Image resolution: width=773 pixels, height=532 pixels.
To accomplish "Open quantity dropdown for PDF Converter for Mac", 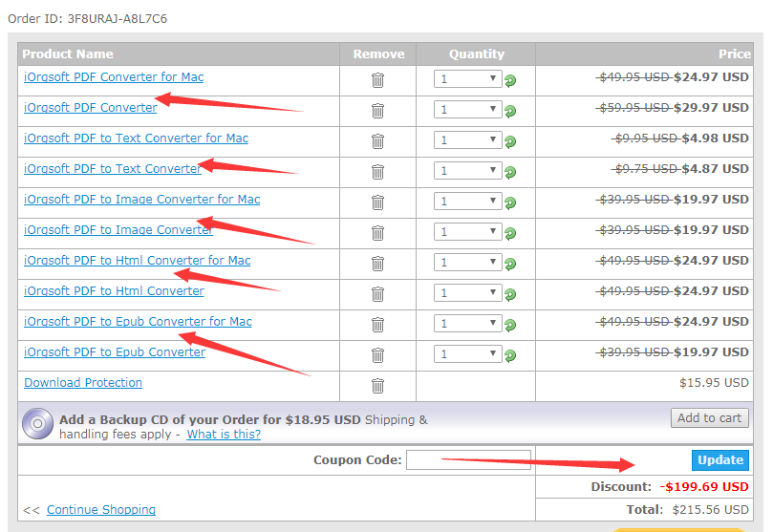I will 468,79.
